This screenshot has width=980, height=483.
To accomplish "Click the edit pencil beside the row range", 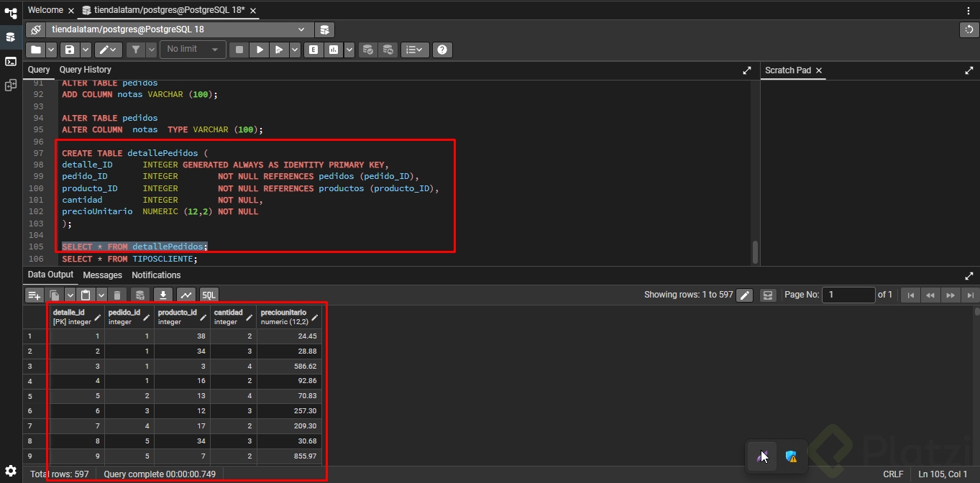I will pos(746,295).
